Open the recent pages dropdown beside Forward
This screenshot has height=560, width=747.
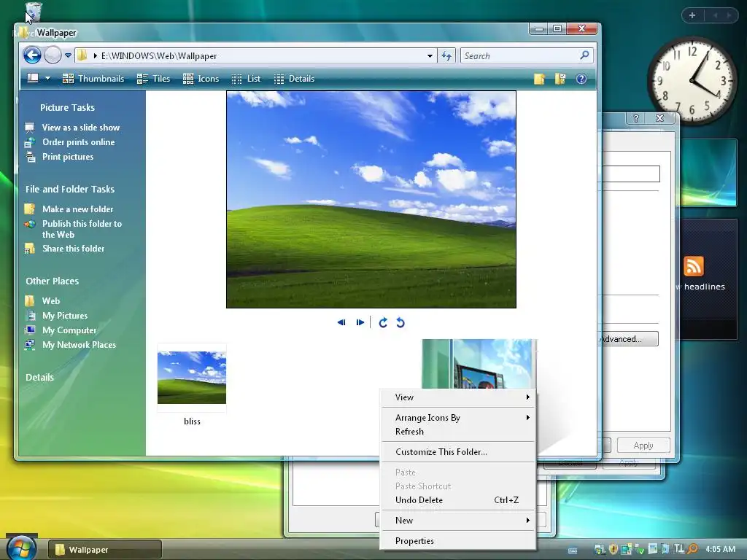[x=68, y=55]
